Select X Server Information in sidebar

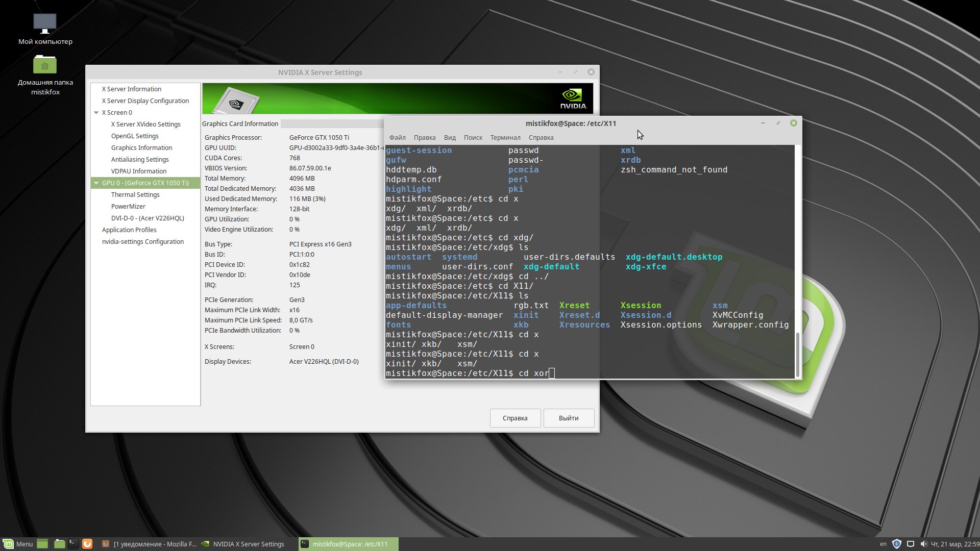[131, 89]
